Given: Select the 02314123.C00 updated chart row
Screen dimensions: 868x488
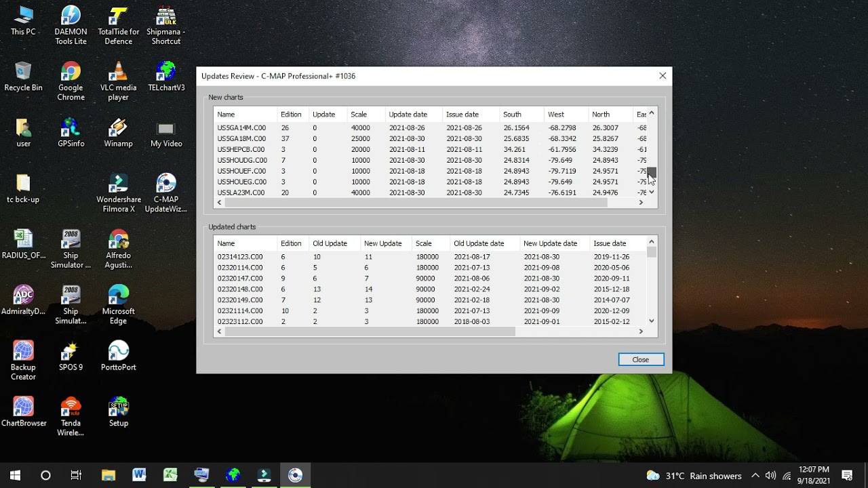Looking at the screenshot, I should [x=430, y=257].
